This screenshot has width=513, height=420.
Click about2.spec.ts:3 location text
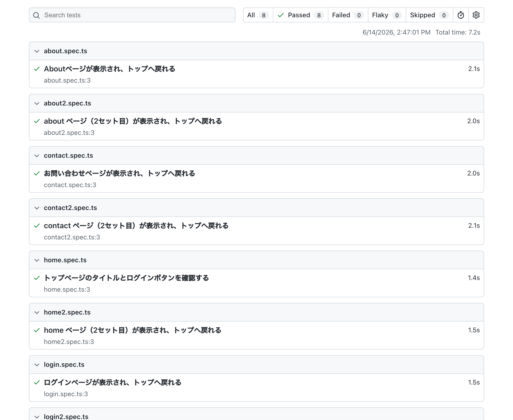point(69,133)
